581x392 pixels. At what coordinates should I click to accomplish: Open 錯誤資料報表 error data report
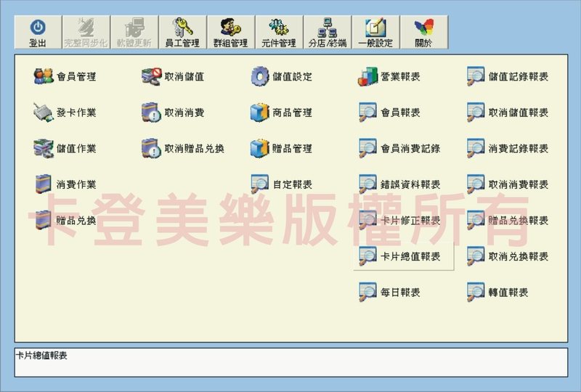tap(399, 184)
